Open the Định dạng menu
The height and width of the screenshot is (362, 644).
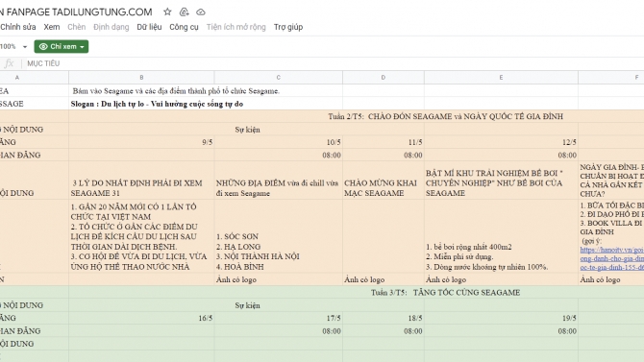click(111, 27)
